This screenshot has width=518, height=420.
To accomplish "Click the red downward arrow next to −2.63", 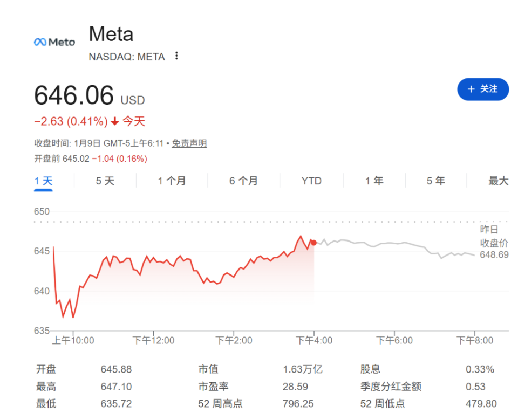I will coord(114,122).
